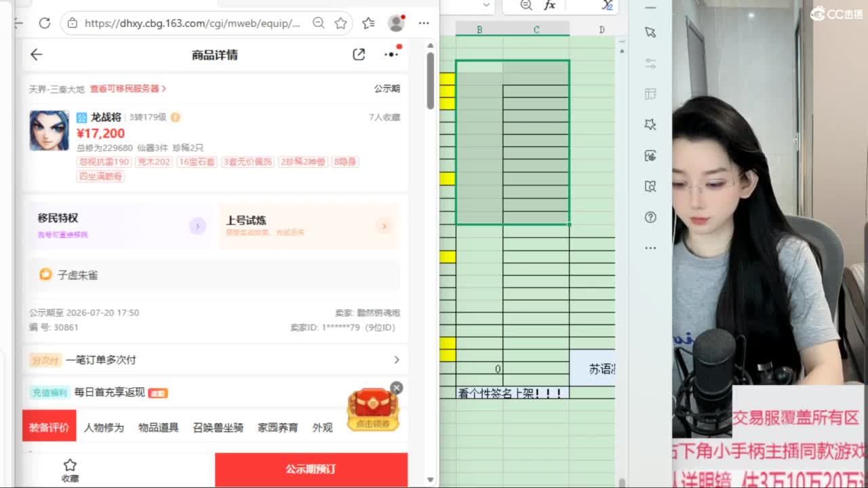Open the 查看可移民服务器 link
The image size is (868, 488).
pyautogui.click(x=127, y=89)
